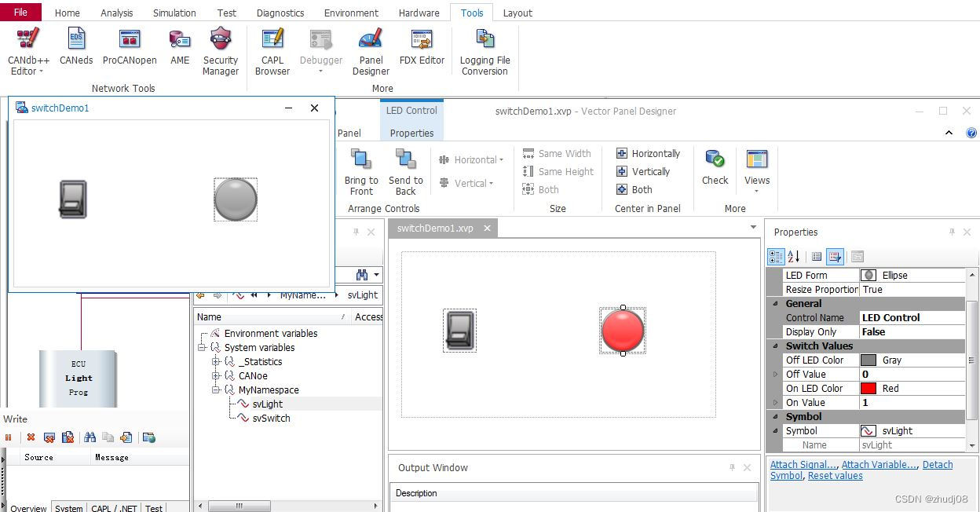Center the control Vertically in panel
The height and width of the screenshot is (512, 980).
coord(643,171)
